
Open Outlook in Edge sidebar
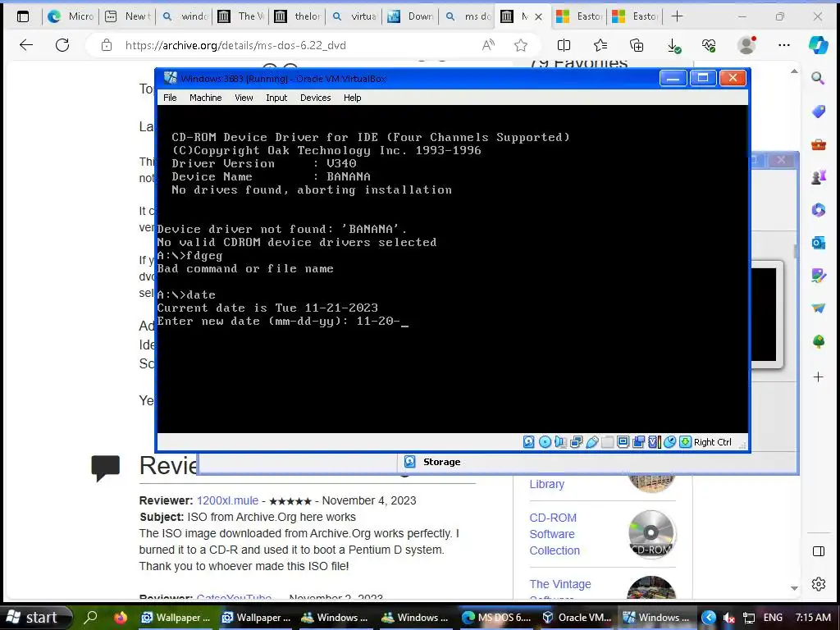tap(818, 243)
